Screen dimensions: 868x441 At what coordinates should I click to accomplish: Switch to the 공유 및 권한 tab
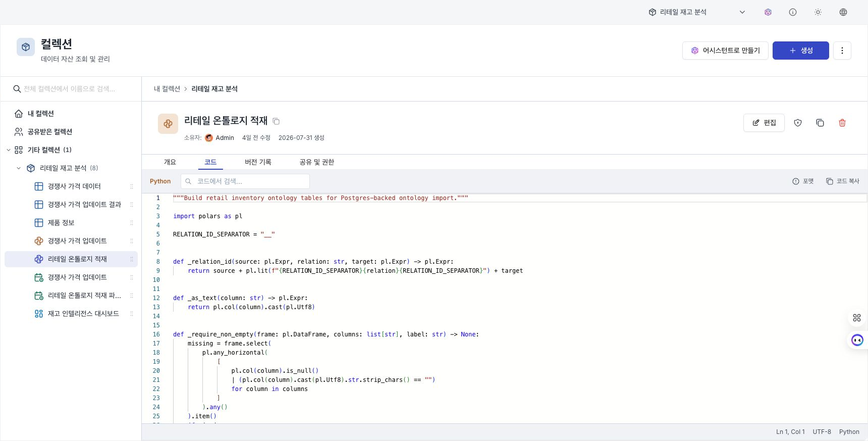[x=316, y=162]
